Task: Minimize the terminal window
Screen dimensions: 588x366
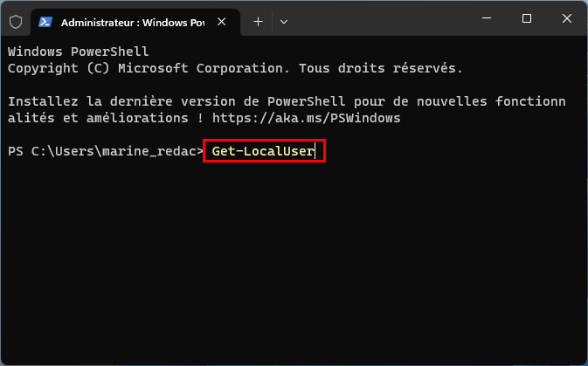Action: click(487, 18)
